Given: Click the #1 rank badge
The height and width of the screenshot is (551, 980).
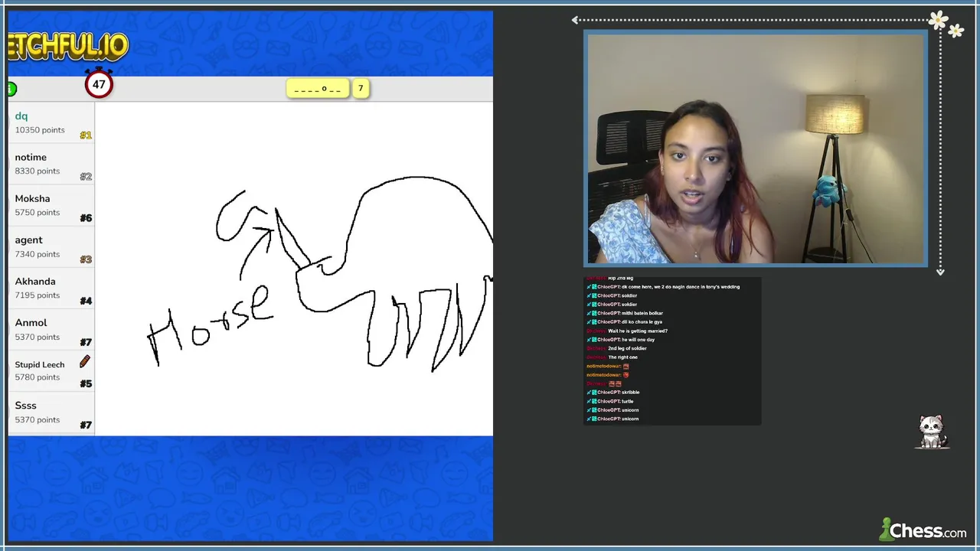Looking at the screenshot, I should pos(86,135).
